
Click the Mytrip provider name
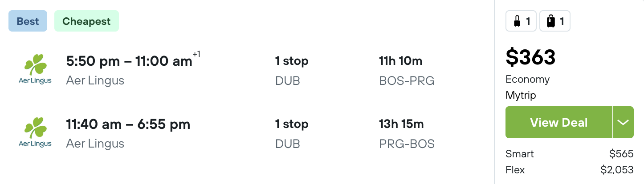(x=521, y=95)
